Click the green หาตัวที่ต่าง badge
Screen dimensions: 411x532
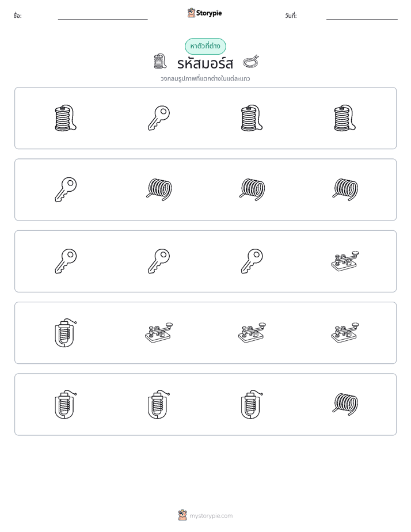tap(205, 46)
